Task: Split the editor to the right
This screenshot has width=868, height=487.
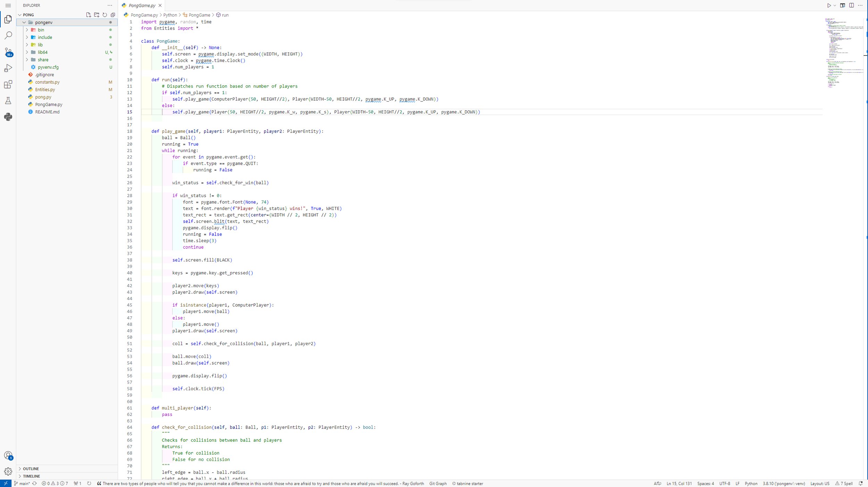Action: (x=852, y=5)
